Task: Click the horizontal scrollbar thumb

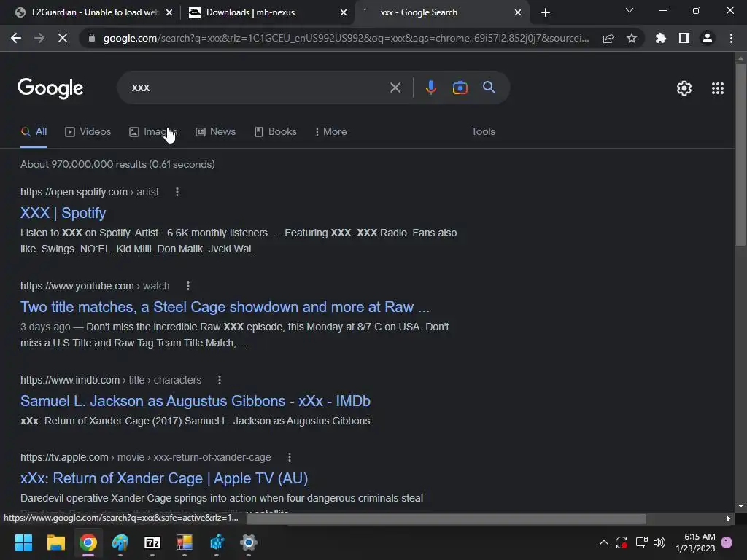Action: 447,518
